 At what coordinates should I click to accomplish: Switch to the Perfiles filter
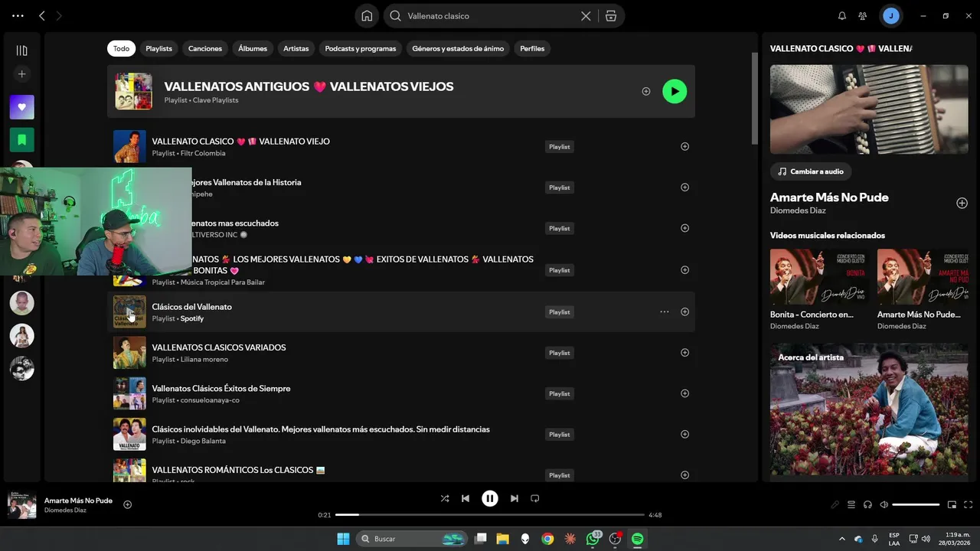coord(532,48)
